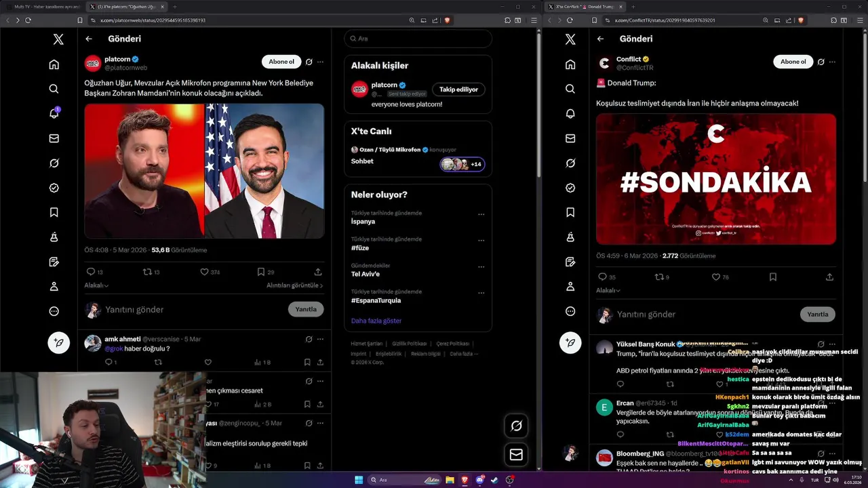Viewport: 868px width, 488px height.
Task: Open three-dot menu on Conflict post
Action: (832, 62)
